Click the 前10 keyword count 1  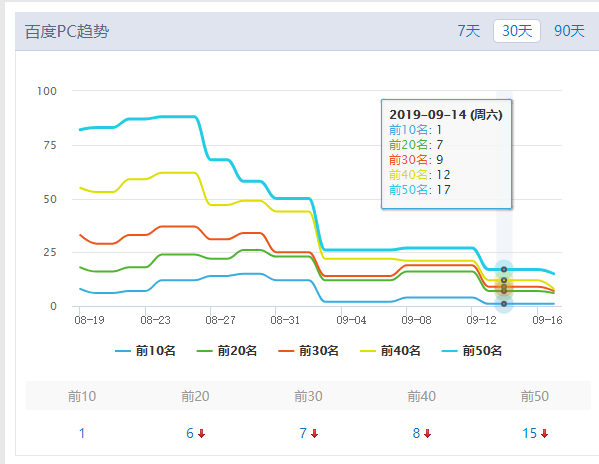[82, 433]
